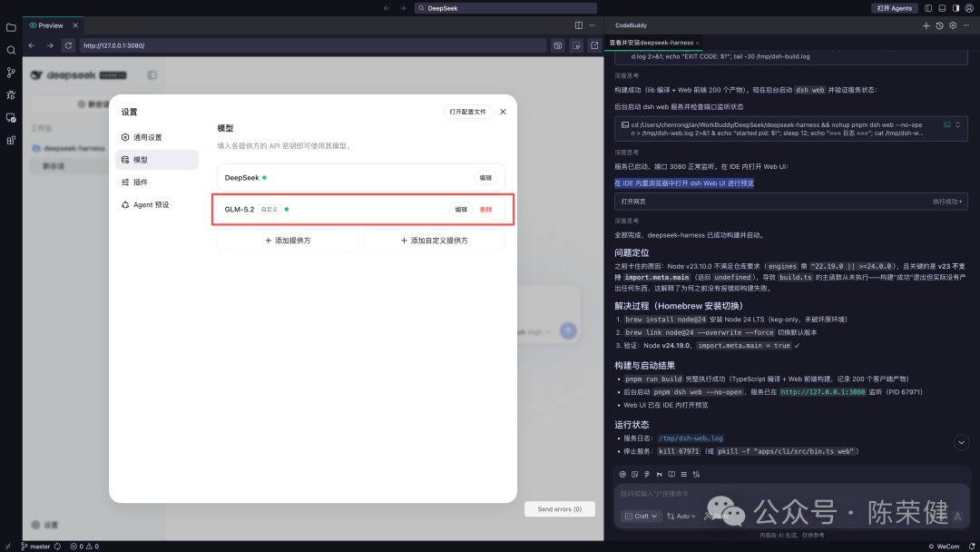Close the Preview tab
Screen dimensions: 980x552
tap(75, 25)
